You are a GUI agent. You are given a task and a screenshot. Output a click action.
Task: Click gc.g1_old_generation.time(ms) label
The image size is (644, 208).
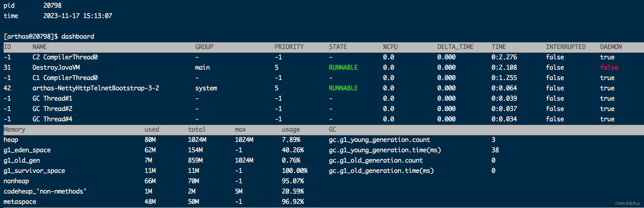(381, 171)
